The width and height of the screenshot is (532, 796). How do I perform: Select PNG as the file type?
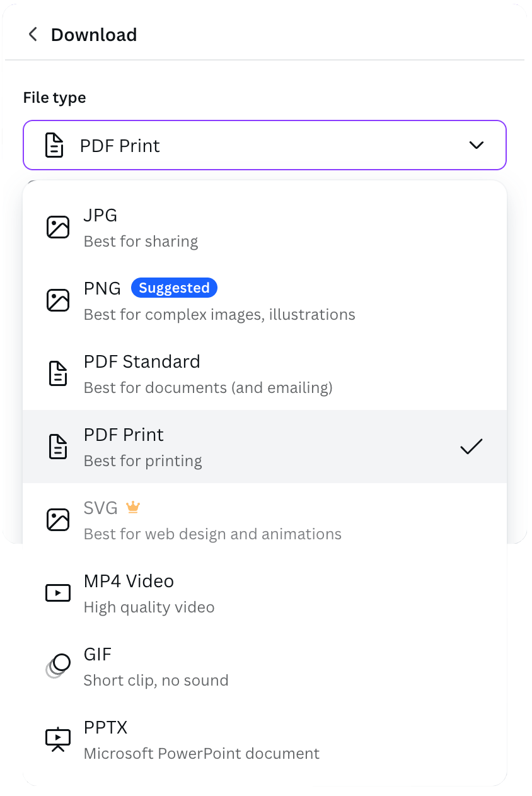click(265, 300)
